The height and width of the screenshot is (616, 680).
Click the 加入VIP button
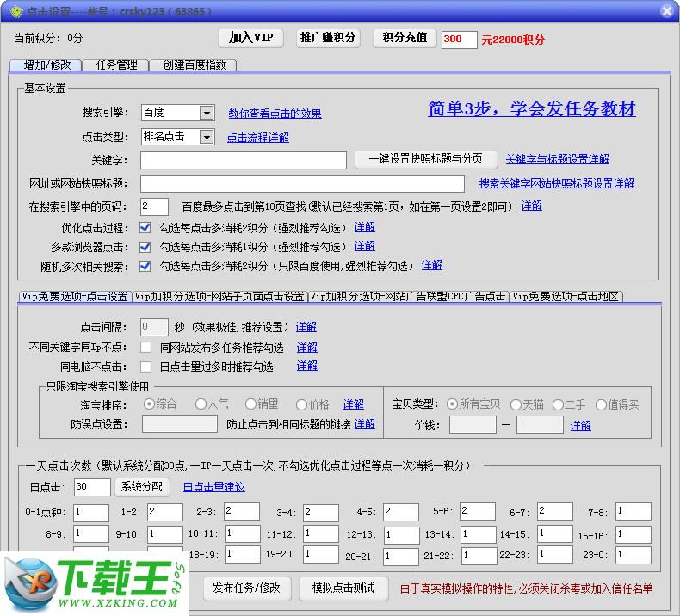click(x=250, y=38)
